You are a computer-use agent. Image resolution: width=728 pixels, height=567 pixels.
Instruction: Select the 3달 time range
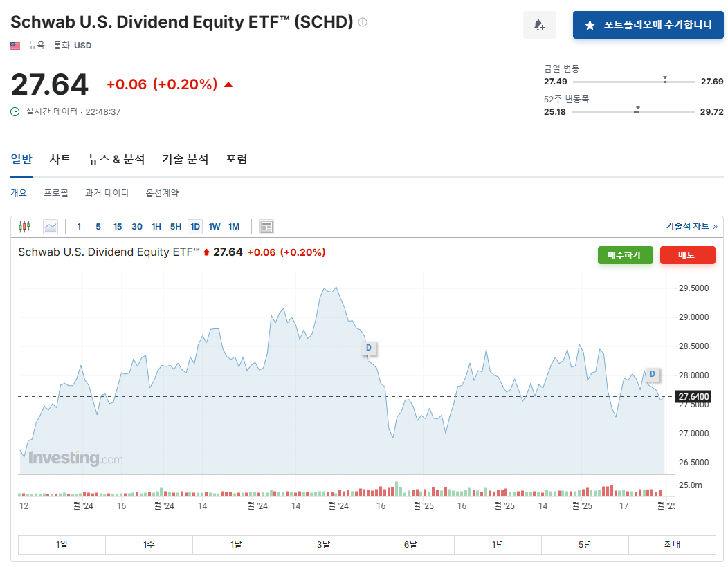[x=324, y=544]
